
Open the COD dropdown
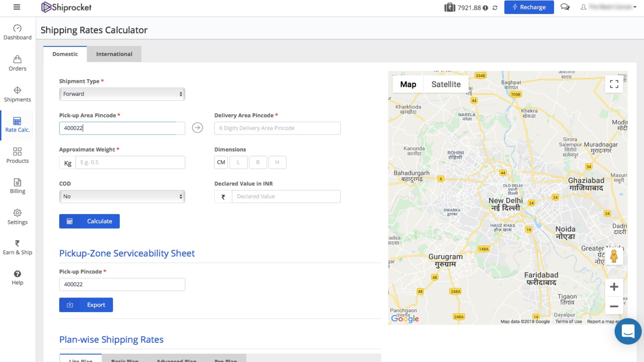(122, 196)
